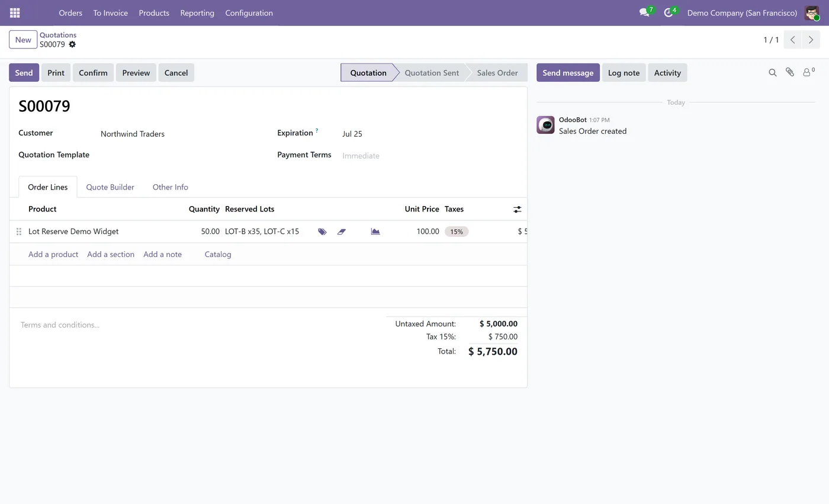Open the activities clock icon with badge 4
The width and height of the screenshot is (829, 504).
coord(669,12)
